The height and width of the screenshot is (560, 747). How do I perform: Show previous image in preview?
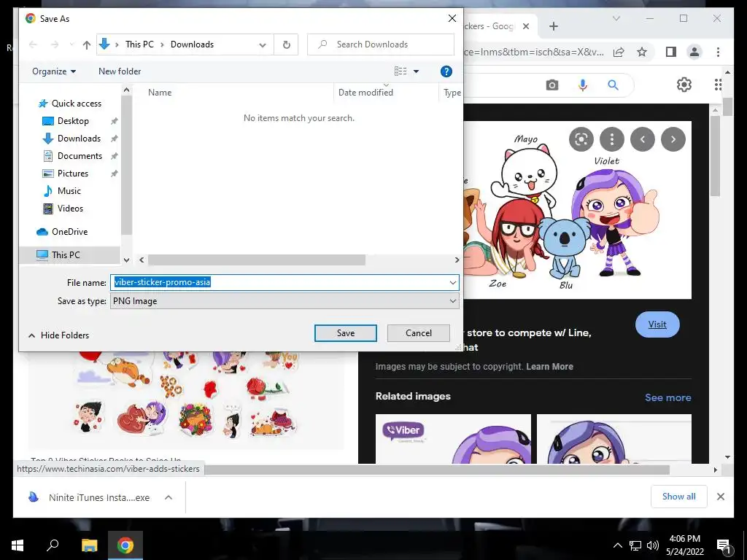coord(642,139)
